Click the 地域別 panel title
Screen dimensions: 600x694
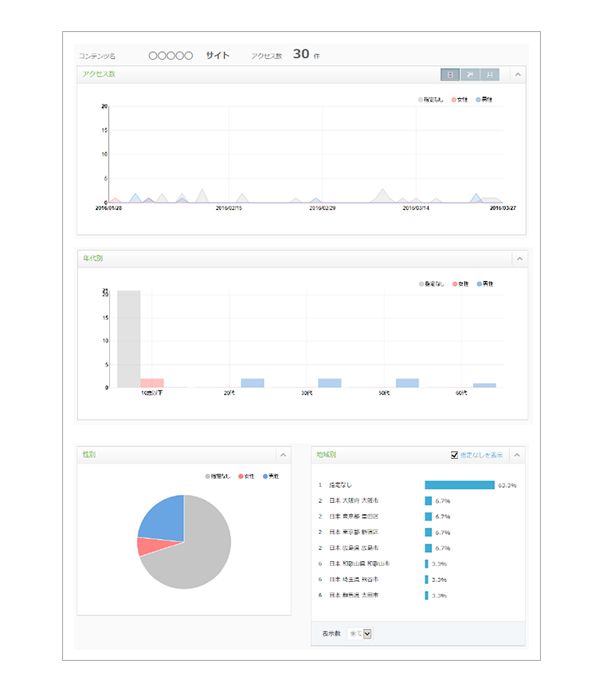click(x=326, y=455)
